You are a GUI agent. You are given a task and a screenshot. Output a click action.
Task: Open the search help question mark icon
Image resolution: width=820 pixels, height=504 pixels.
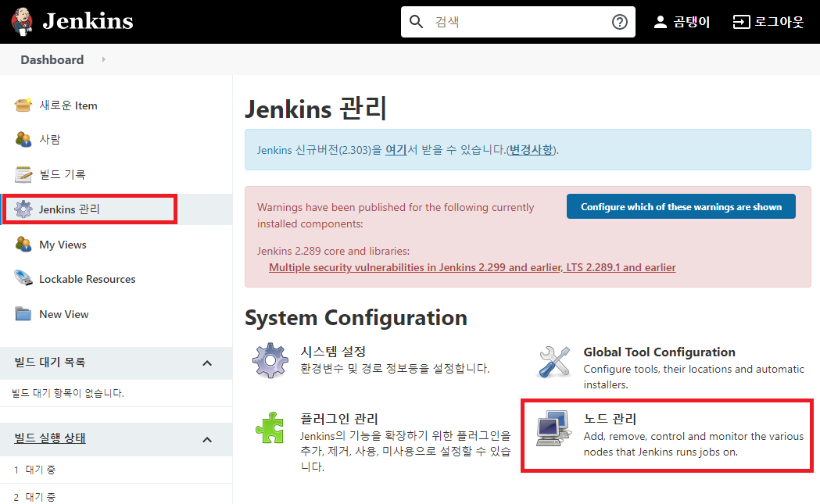(x=620, y=22)
